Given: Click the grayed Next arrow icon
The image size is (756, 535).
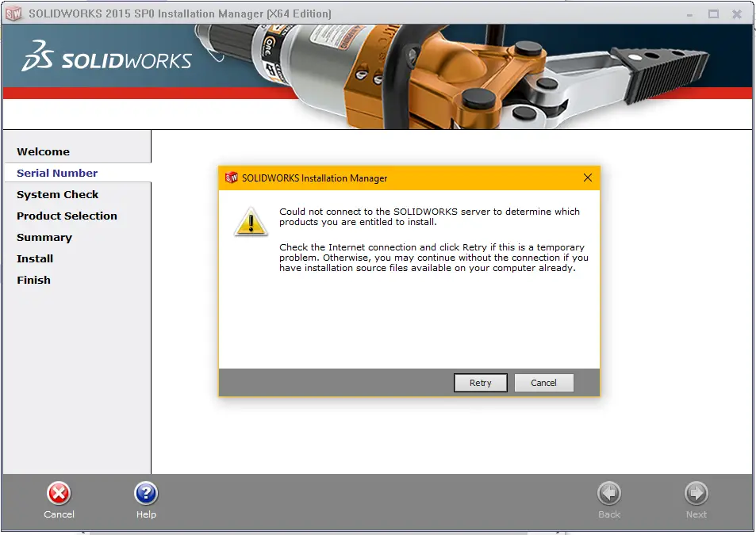Looking at the screenshot, I should (696, 494).
